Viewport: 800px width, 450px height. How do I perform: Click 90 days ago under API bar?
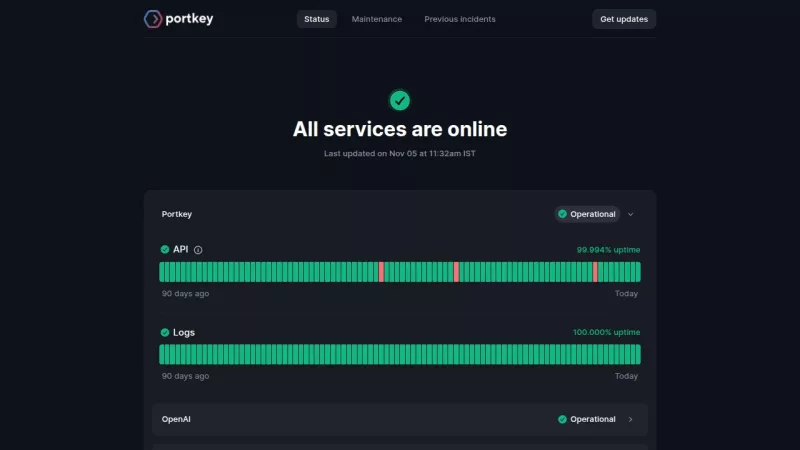(x=185, y=294)
